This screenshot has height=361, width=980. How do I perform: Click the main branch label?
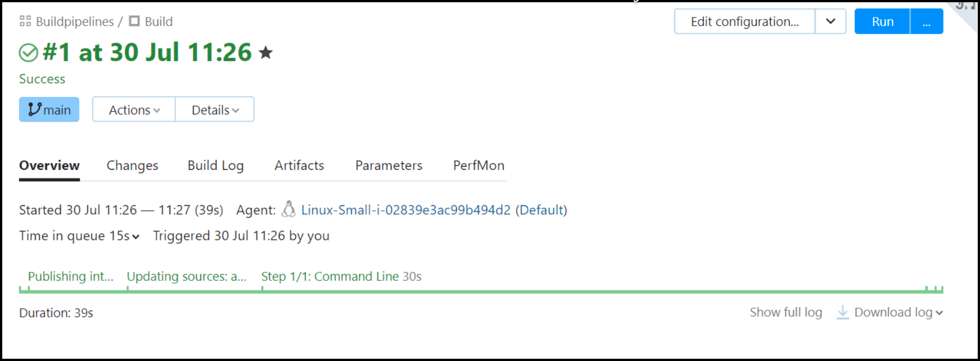coord(49,110)
